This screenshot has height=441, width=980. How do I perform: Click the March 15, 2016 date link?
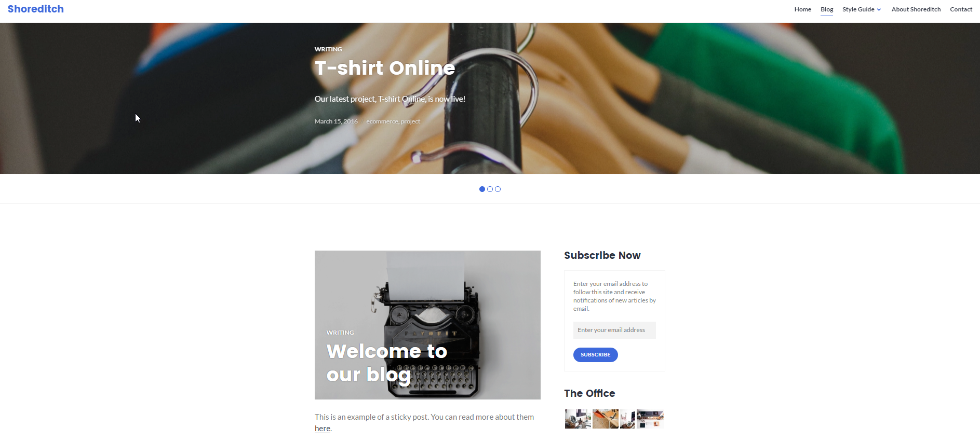click(x=336, y=121)
